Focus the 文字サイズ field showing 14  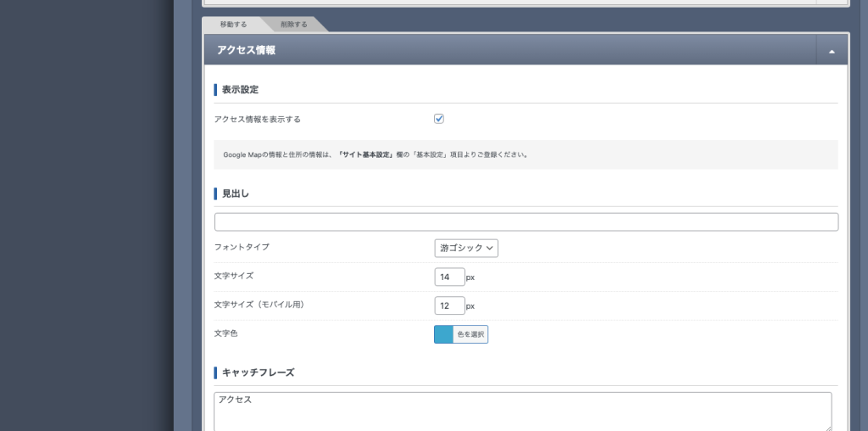point(449,277)
